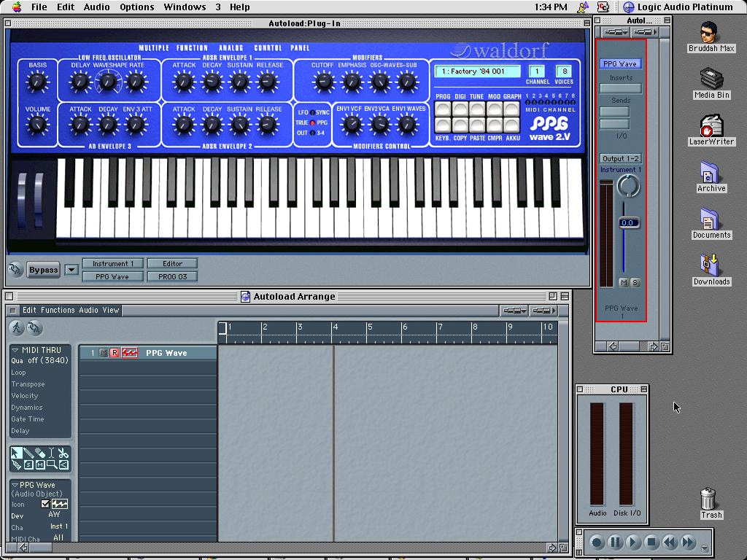Select the eraser tool in Arrange toolbox
This screenshot has width=747, height=560.
click(40, 453)
